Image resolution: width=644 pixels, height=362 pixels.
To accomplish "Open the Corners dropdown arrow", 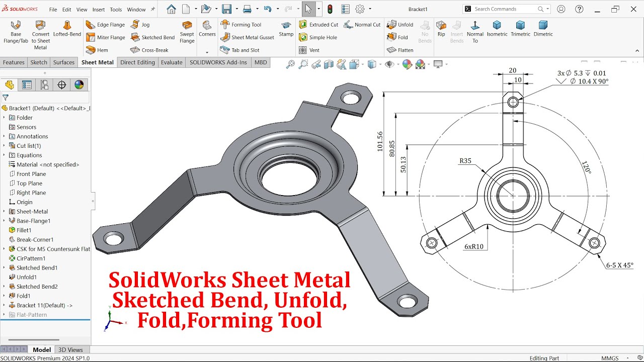I will point(207,52).
